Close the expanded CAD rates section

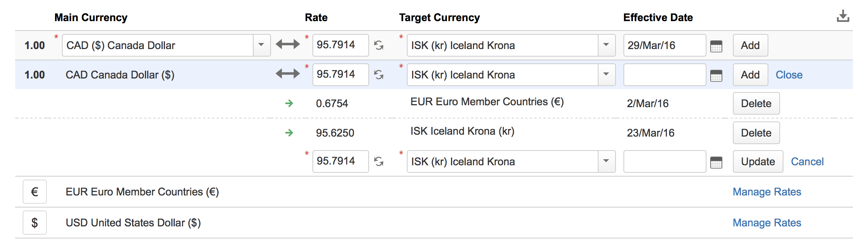789,75
